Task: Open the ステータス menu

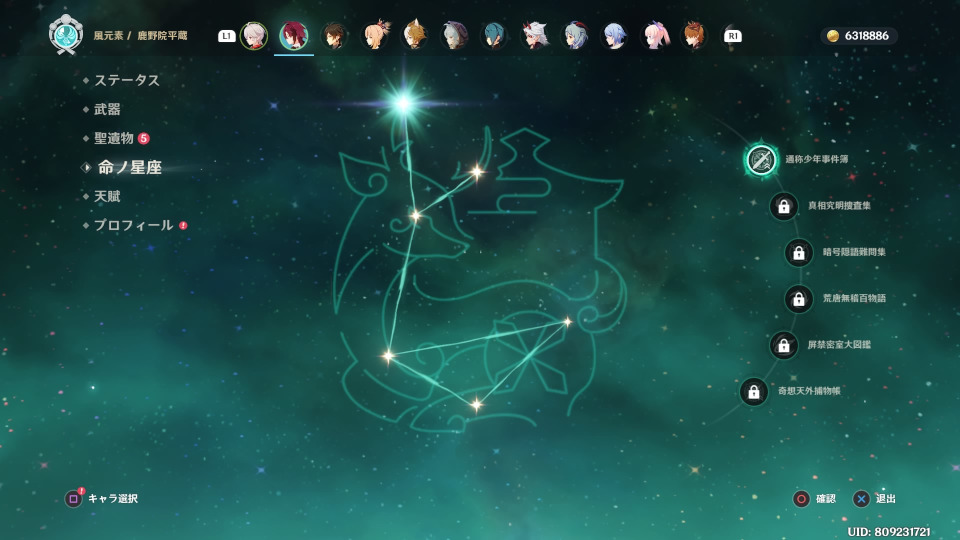Action: point(127,80)
